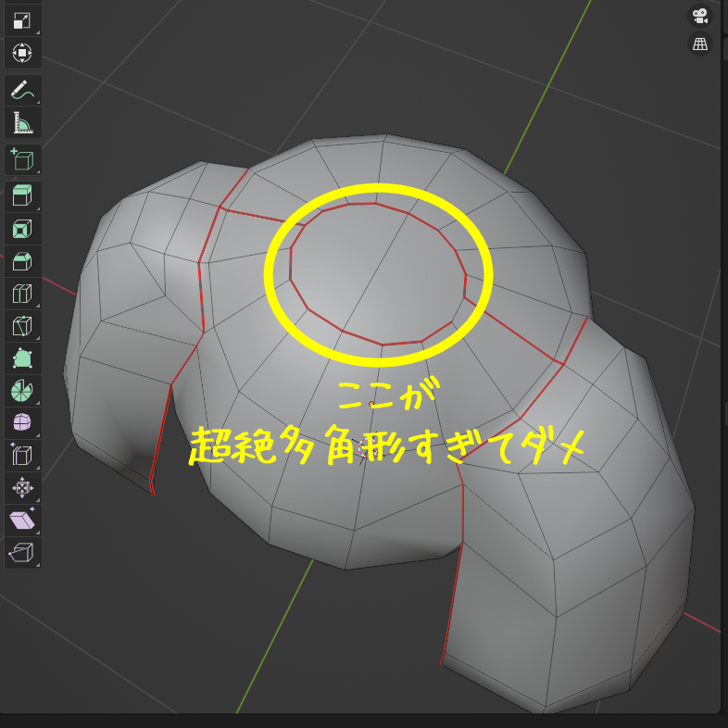This screenshot has height=728, width=728.
Task: Select the Smooth vertices tool
Action: point(22,423)
